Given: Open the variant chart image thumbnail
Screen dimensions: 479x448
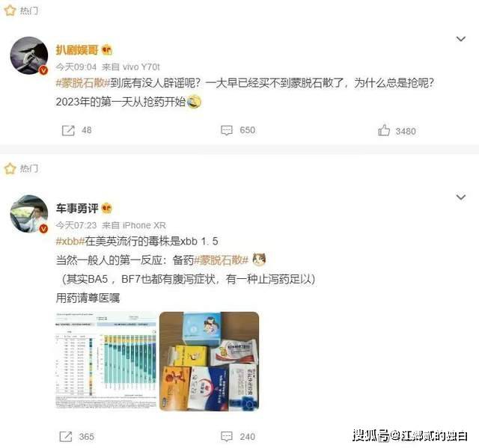Looking at the screenshot, I should [x=106, y=360].
